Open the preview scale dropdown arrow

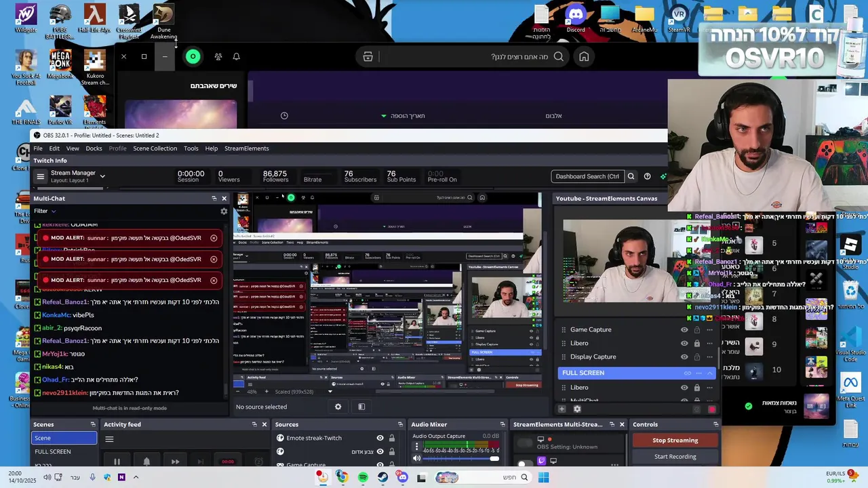click(x=330, y=392)
